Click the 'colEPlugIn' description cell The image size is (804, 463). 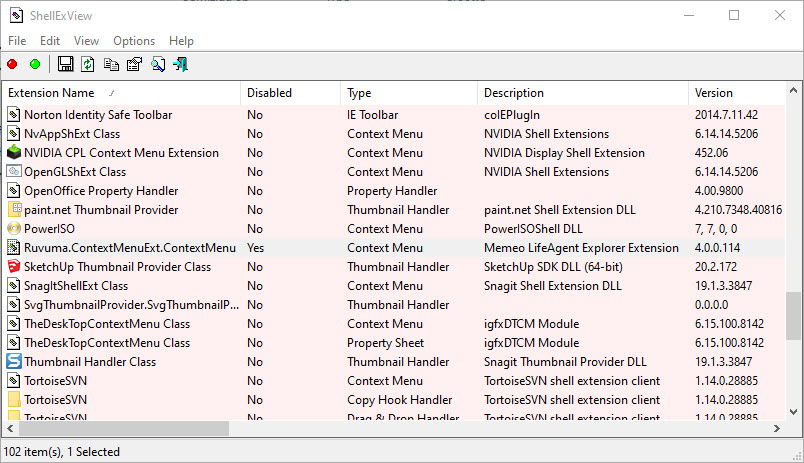point(512,115)
